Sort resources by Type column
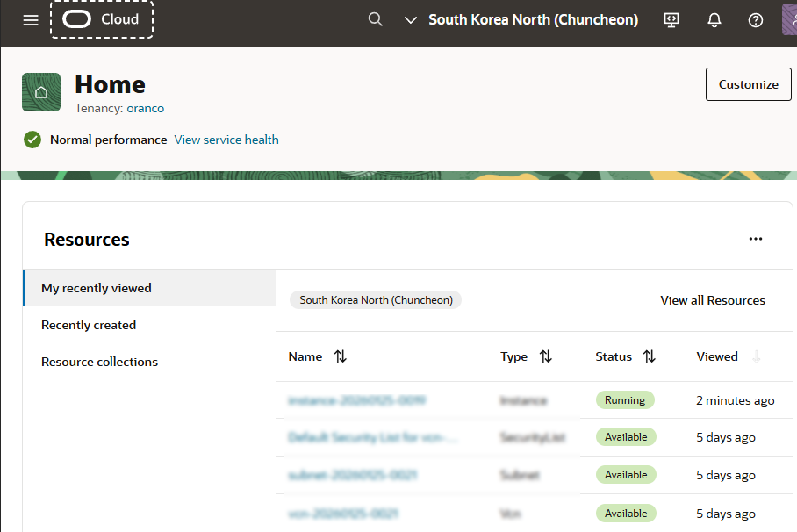The width and height of the screenshot is (797, 532). (546, 356)
